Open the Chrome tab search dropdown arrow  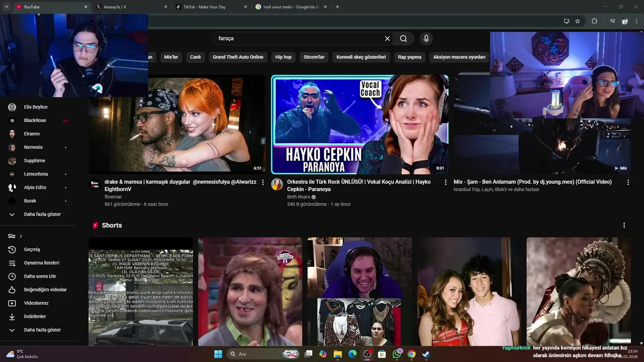pyautogui.click(x=7, y=7)
